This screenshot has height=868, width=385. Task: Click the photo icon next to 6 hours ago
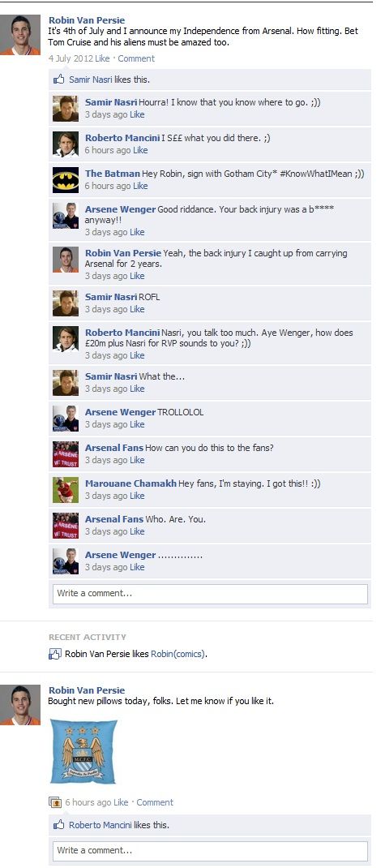click(55, 802)
